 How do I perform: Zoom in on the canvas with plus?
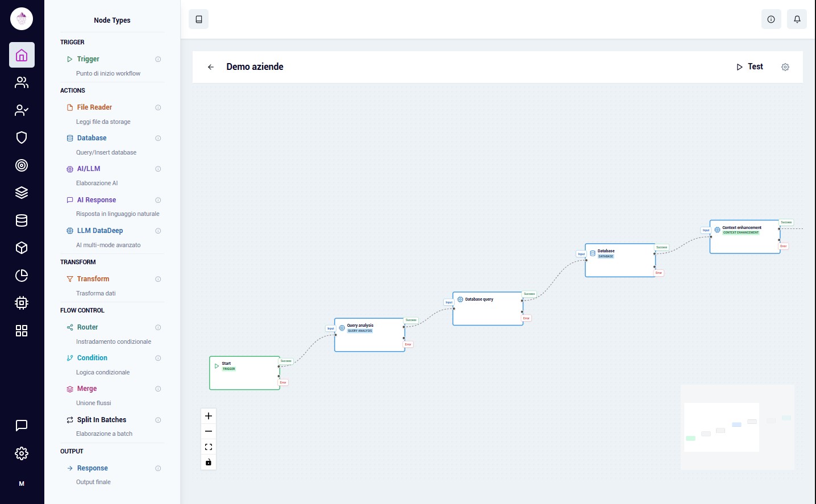click(x=209, y=416)
